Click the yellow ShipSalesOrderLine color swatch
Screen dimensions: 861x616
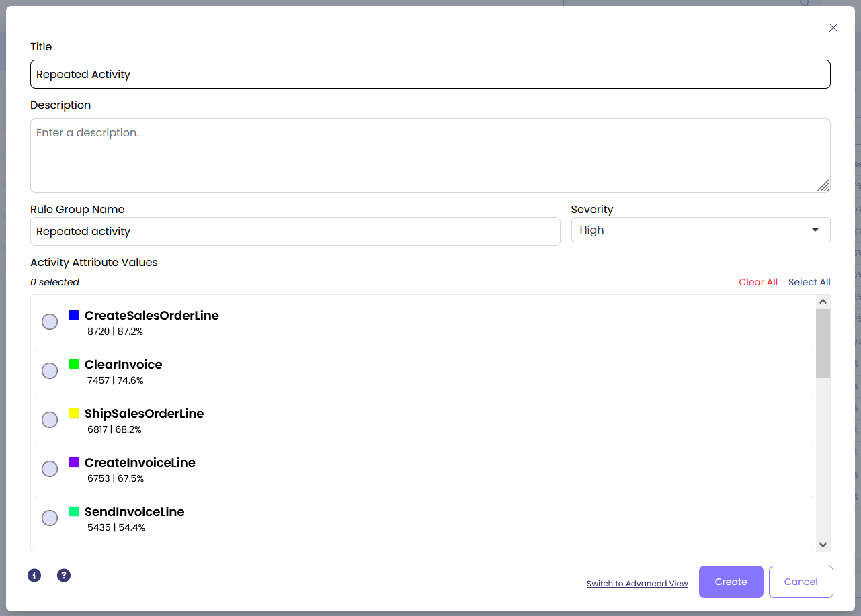pyautogui.click(x=74, y=413)
